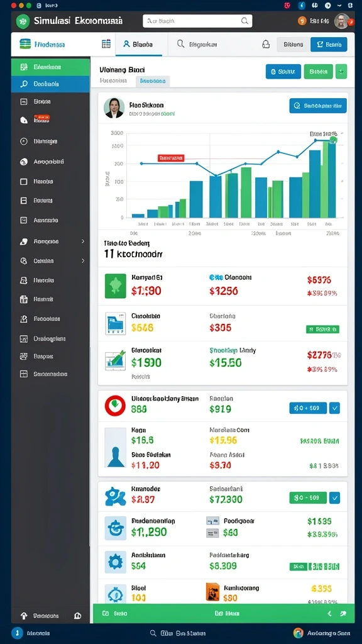The width and height of the screenshot is (362, 644).
Task: Focus the search field in the header
Action: [x=197, y=21]
